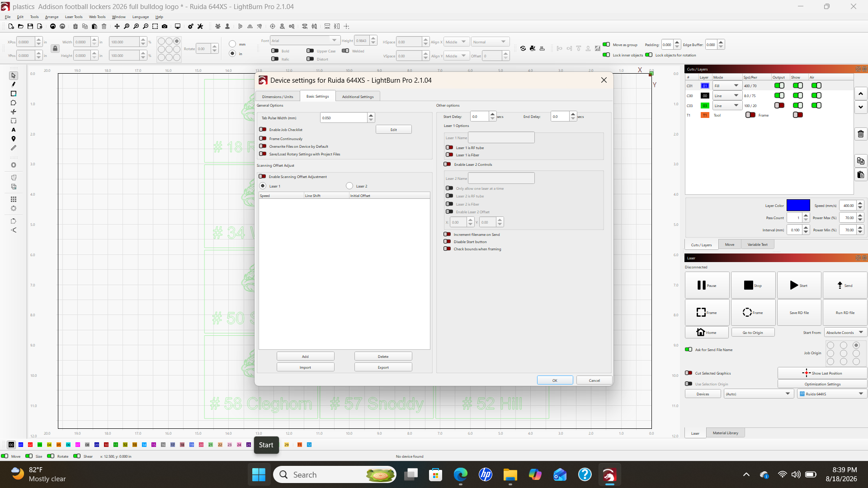Screen dimensions: 868x488
Task: Select the Position marker pin tool
Action: [x=14, y=139]
